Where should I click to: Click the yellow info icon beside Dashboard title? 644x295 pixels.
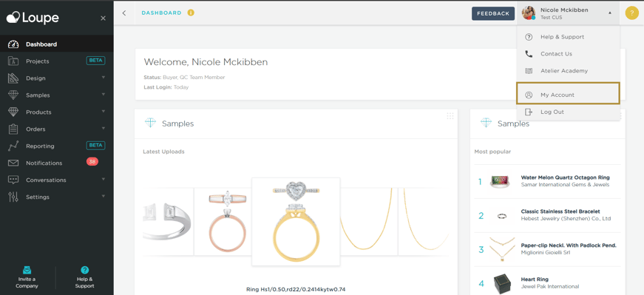coord(191,13)
